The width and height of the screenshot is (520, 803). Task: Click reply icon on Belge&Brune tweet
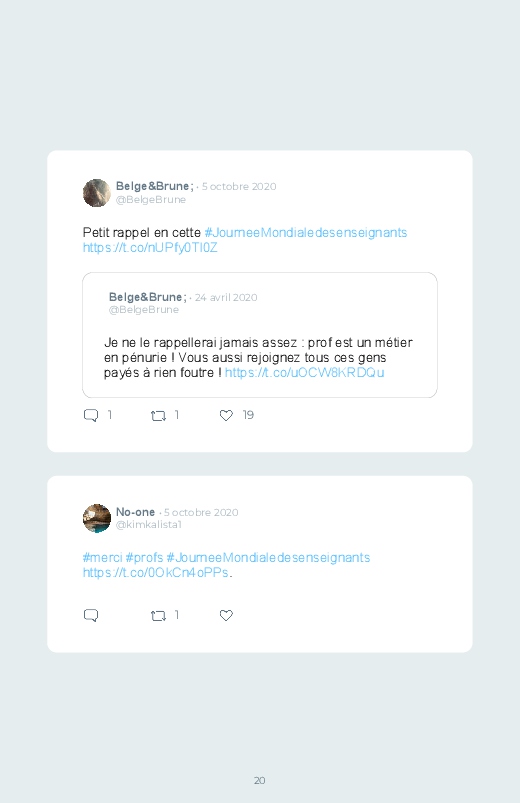pyautogui.click(x=91, y=415)
